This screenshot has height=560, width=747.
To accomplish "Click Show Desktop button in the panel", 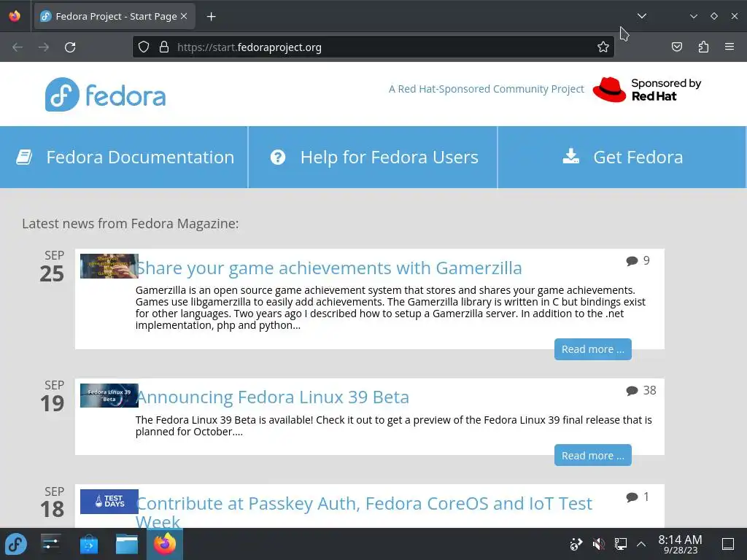I will pyautogui.click(x=728, y=544).
